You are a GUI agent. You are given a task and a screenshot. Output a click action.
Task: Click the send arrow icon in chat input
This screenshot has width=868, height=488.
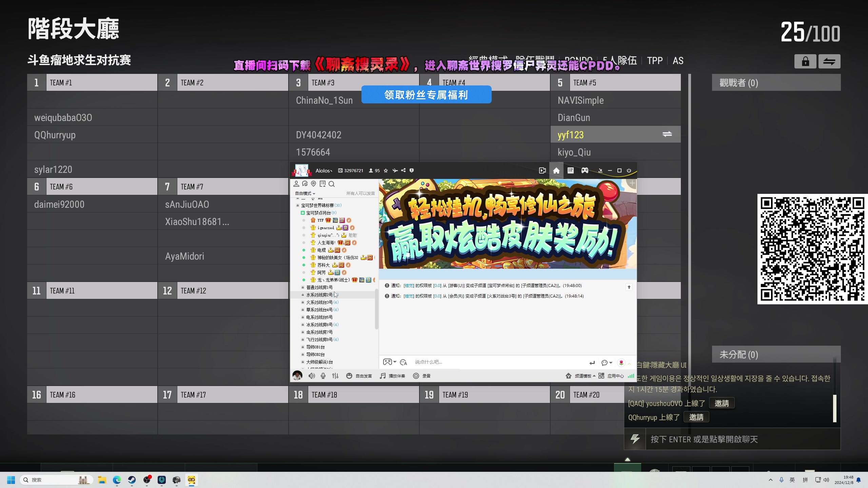(x=592, y=363)
